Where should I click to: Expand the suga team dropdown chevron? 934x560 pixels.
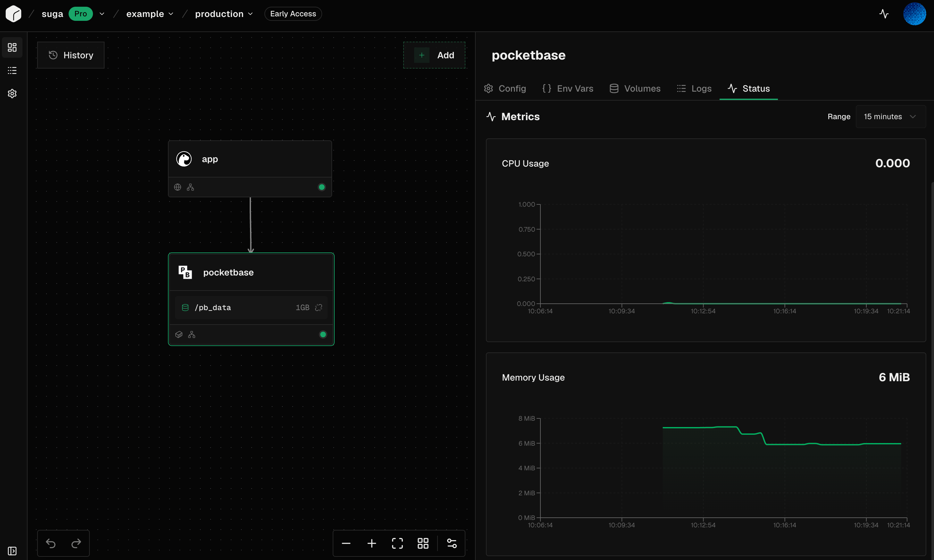point(102,14)
